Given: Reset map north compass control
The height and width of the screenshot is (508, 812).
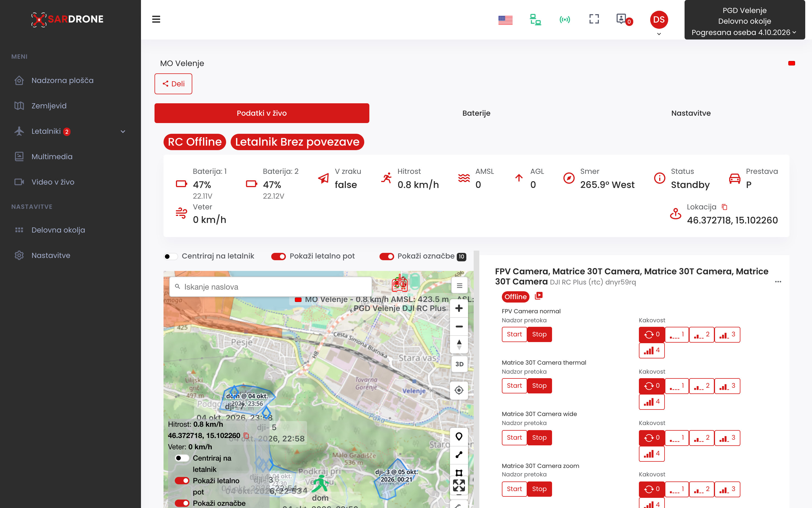Looking at the screenshot, I should point(459,344).
